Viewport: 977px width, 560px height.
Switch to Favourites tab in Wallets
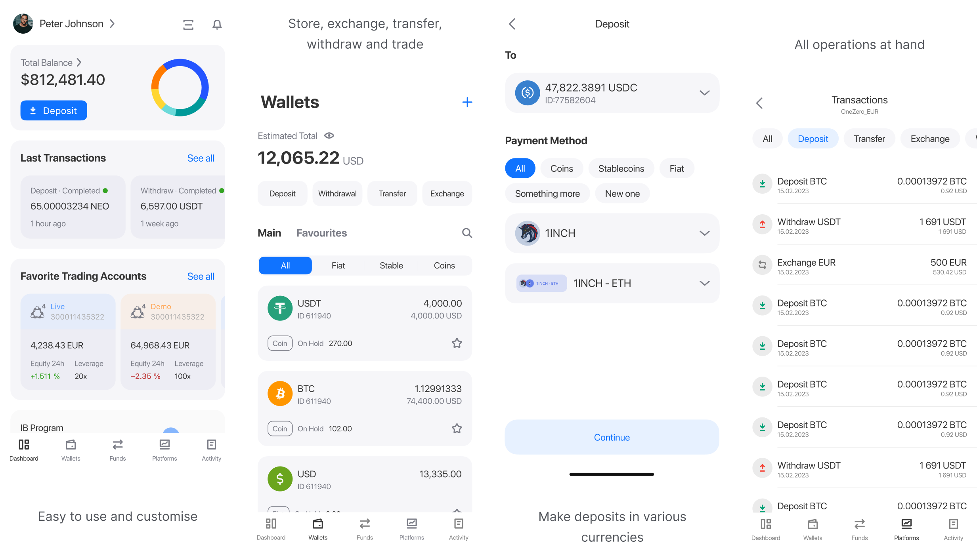tap(321, 233)
